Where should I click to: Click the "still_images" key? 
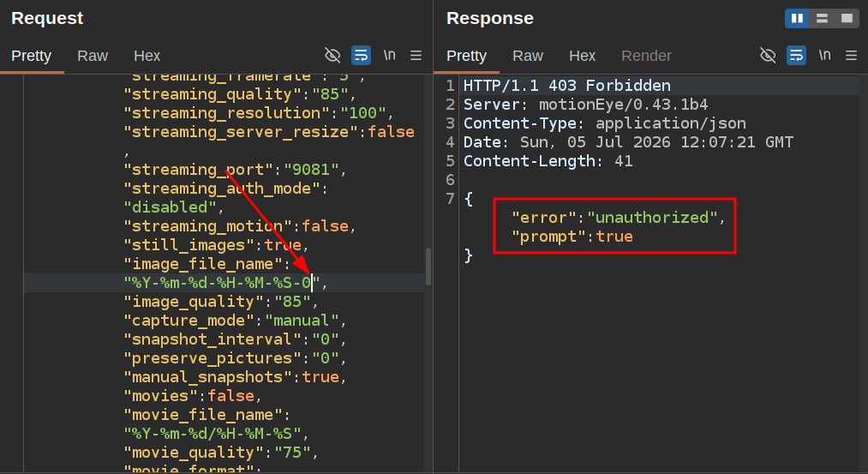point(189,245)
